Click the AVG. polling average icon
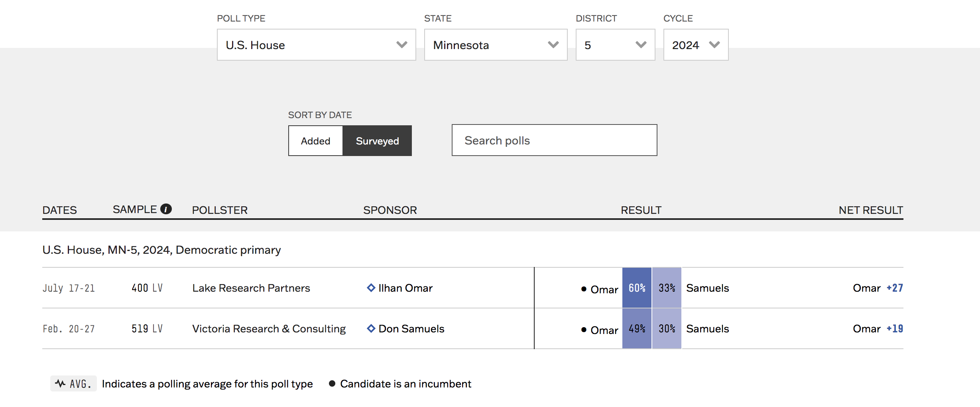Viewport: 980px width, 407px height. pos(73,383)
